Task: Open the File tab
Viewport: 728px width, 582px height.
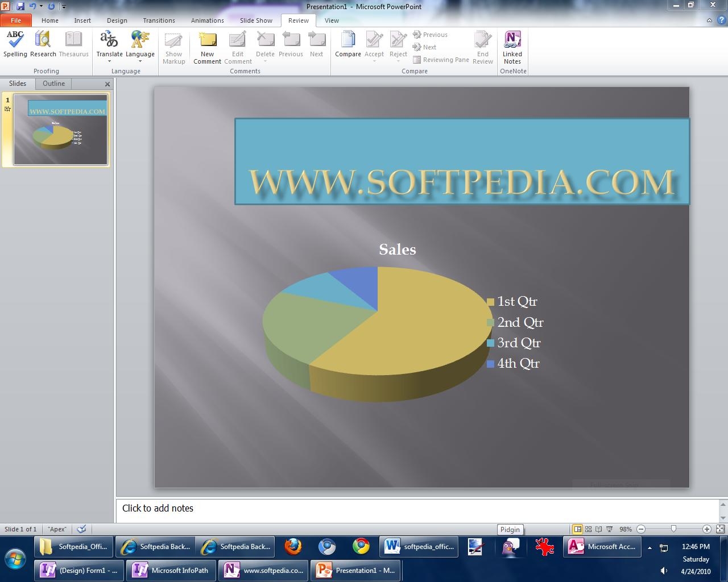Action: 16,20
